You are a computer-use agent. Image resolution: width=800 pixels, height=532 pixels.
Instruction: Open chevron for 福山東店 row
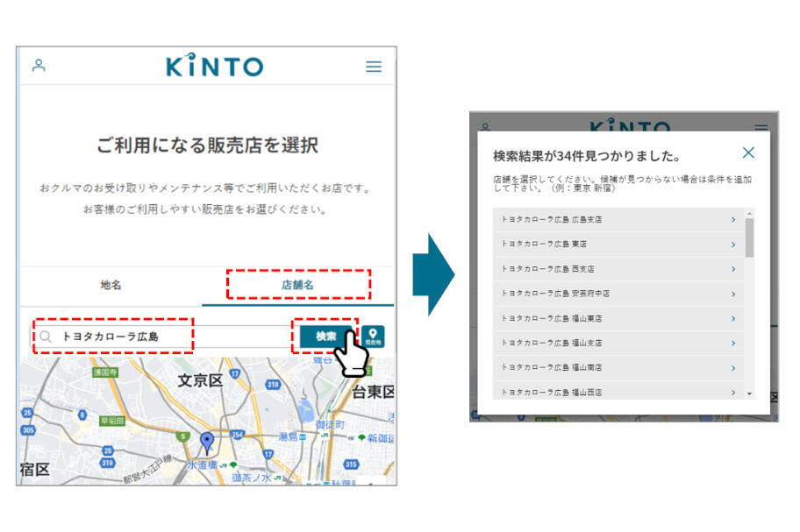click(733, 318)
